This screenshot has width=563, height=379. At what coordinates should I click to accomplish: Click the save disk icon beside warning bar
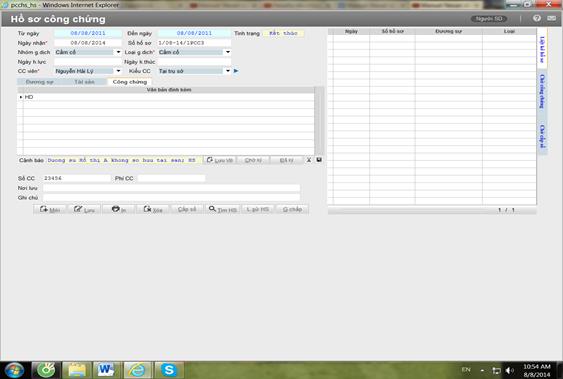coord(319,160)
